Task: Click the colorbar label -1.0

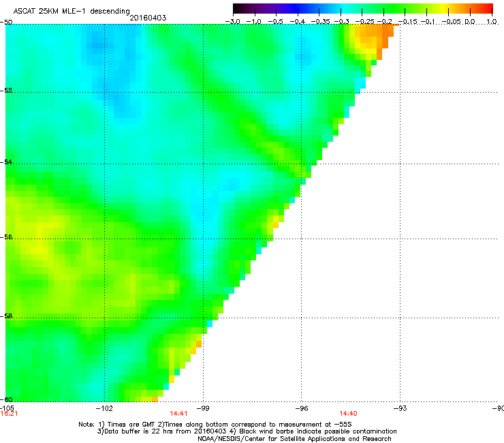Action: (x=254, y=22)
